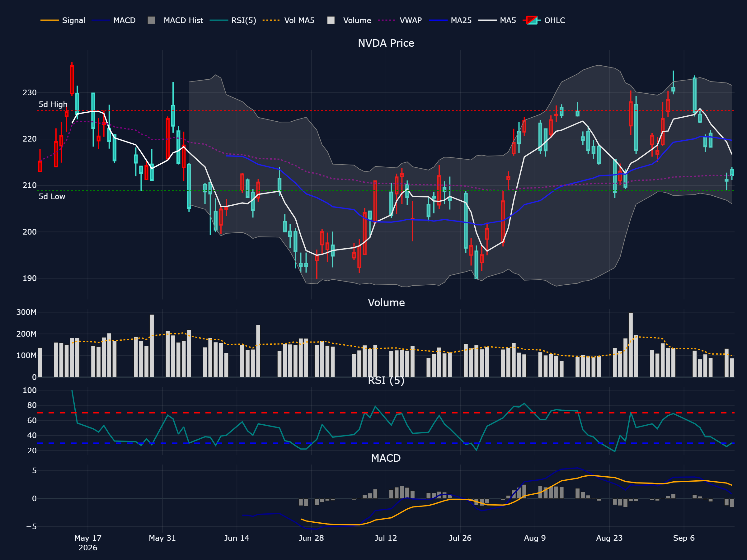Viewport: 747px width, 560px height.
Task: Click the "40" RSI axis label
Action: coord(32,436)
